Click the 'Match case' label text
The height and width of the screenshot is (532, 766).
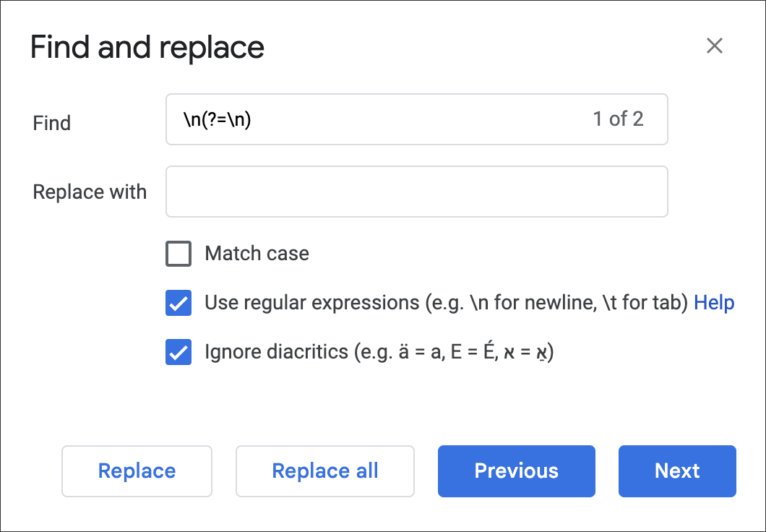tap(257, 254)
